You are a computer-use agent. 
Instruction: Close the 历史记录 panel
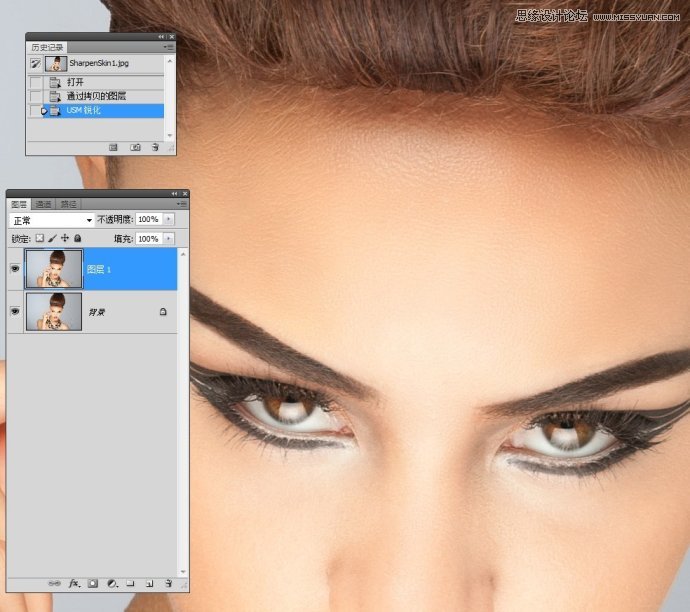[172, 37]
